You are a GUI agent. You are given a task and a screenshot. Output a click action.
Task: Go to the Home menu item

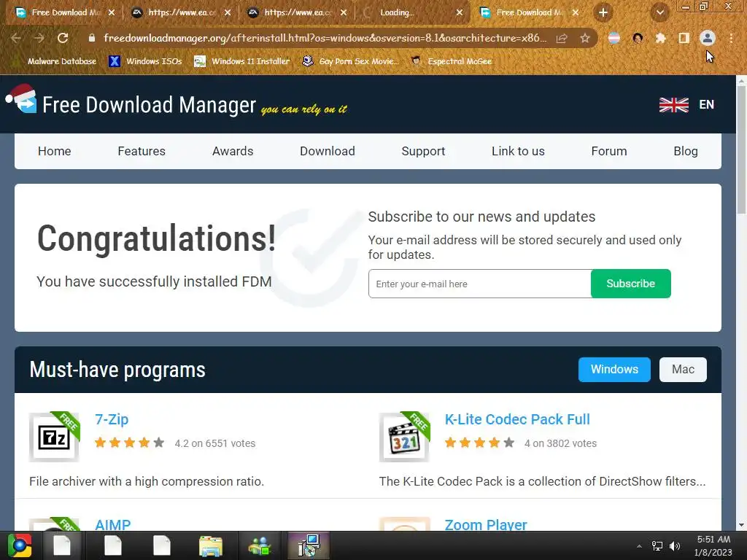pyautogui.click(x=54, y=151)
